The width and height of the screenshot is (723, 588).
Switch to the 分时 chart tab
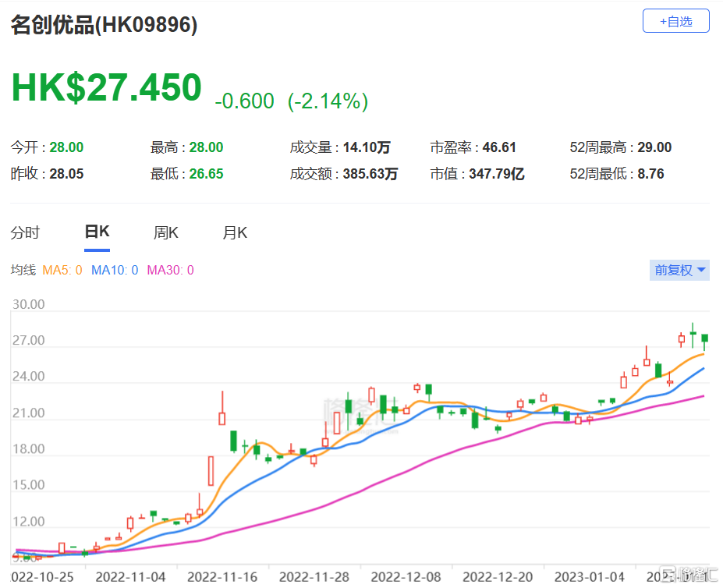(x=25, y=232)
